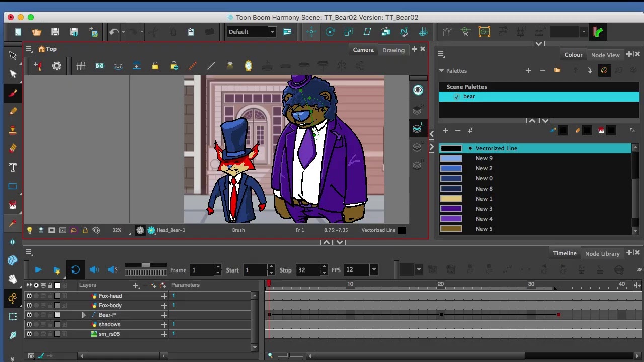Image resolution: width=644 pixels, height=362 pixels.
Task: Click the Hand pan tool icon
Action: click(x=13, y=279)
